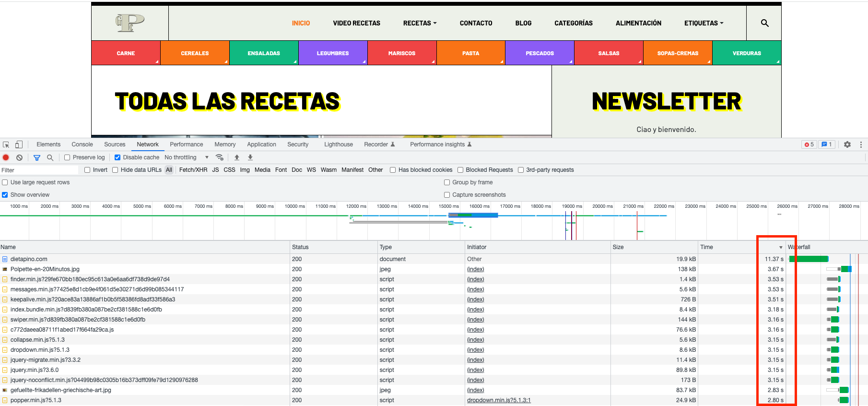Image resolution: width=868 pixels, height=406 pixels.
Task: Open the No throttling dropdown
Action: pos(187,157)
